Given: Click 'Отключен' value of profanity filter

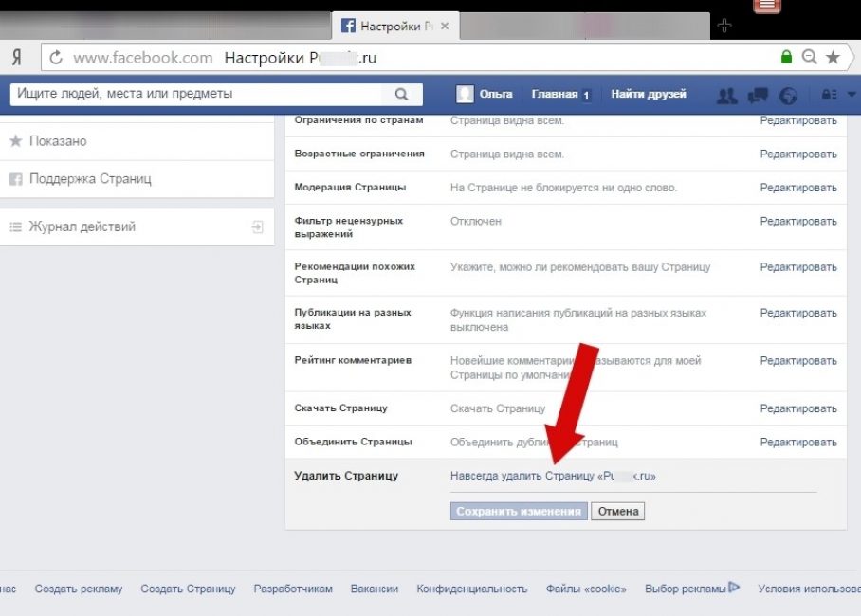Looking at the screenshot, I should 475,221.
